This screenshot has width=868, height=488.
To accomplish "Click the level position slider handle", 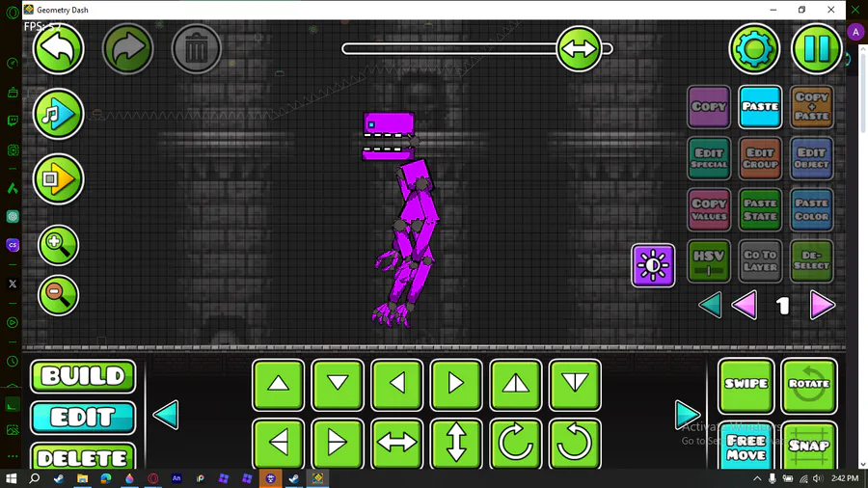I will (579, 48).
